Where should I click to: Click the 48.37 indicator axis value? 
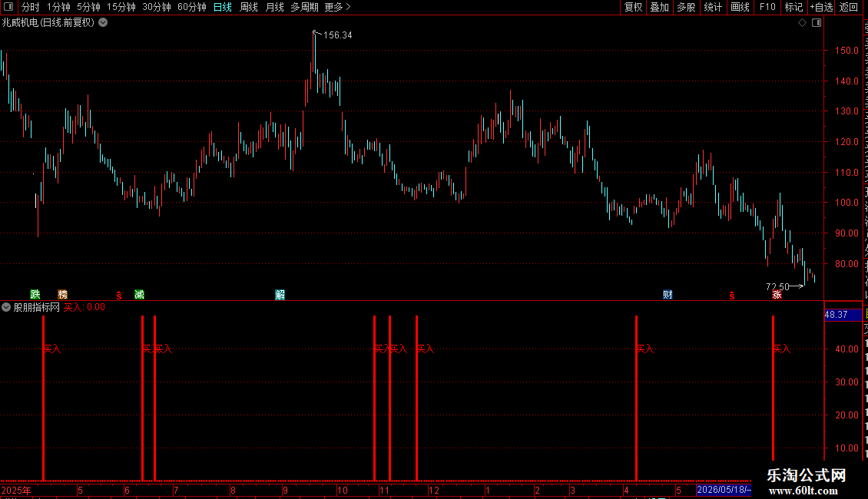coord(836,315)
